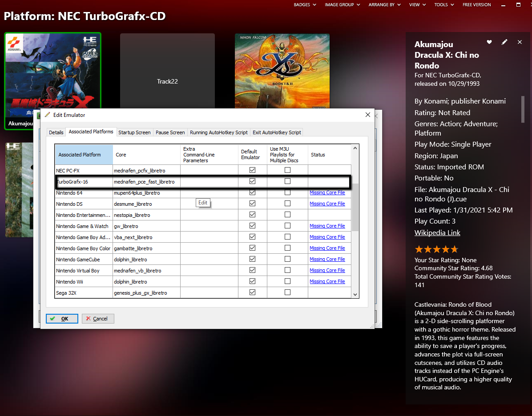Viewport: 532px width, 416px height.
Task: Open Missing Core File link for Nintendo Wii
Action: (327, 281)
